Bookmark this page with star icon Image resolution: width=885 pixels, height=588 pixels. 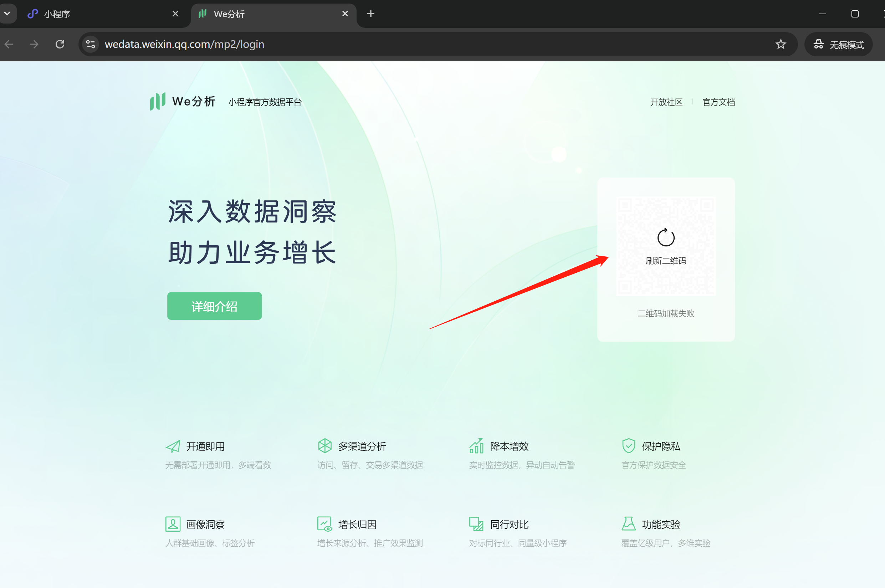tap(781, 44)
